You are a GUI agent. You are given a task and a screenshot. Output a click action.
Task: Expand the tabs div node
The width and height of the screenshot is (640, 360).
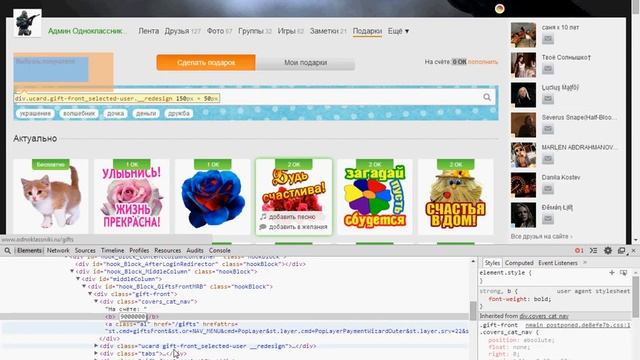[x=96, y=353]
